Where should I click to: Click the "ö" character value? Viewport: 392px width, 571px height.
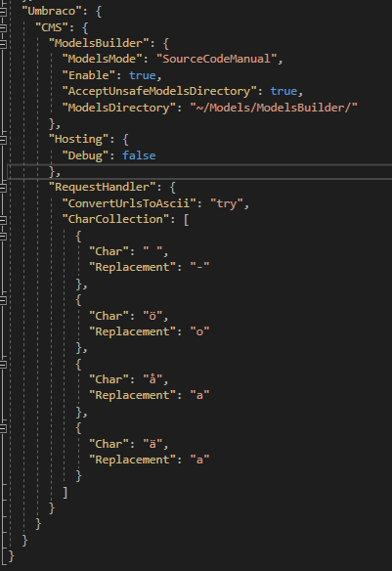click(152, 316)
